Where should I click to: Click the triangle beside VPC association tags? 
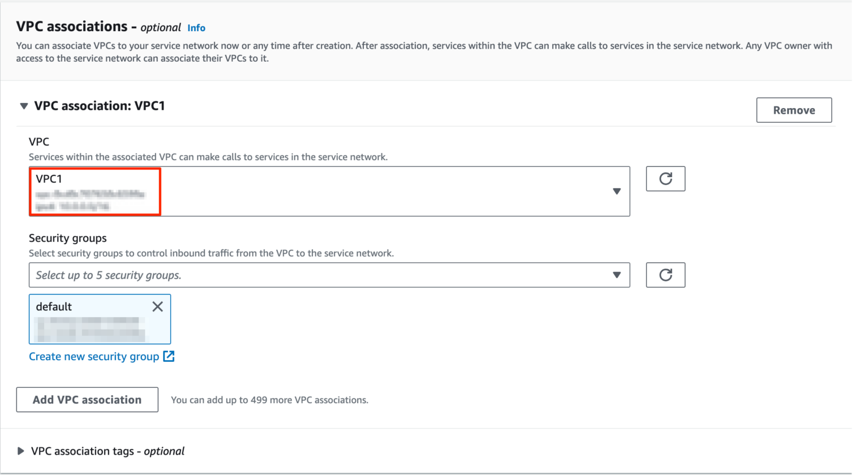tap(21, 451)
